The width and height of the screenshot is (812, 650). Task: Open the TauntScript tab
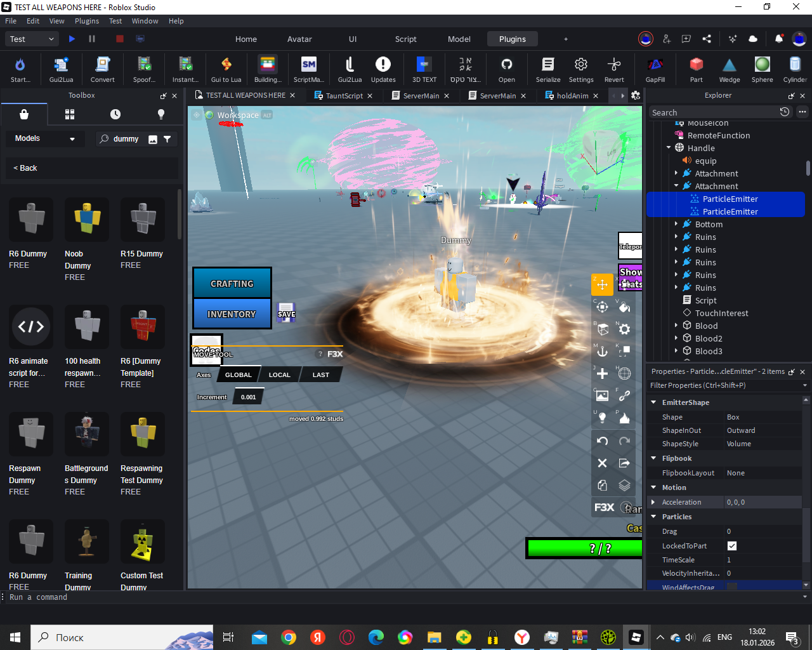click(344, 96)
